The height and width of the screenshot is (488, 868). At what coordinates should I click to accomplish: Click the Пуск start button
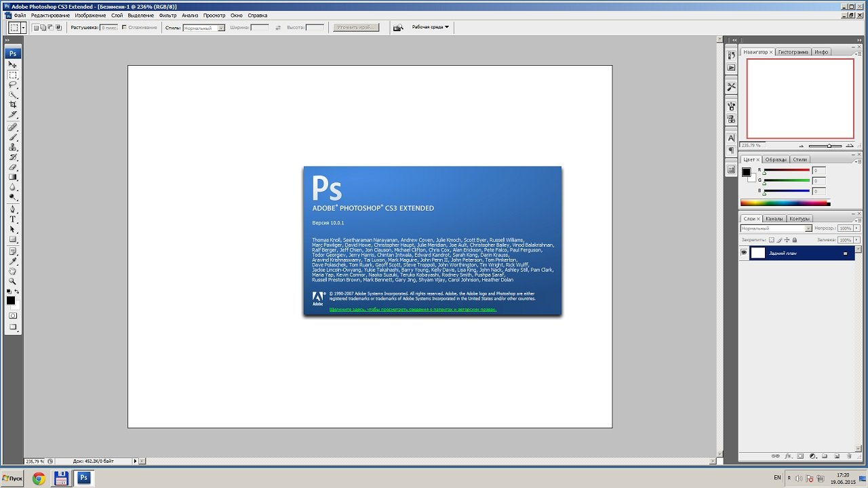coord(12,479)
